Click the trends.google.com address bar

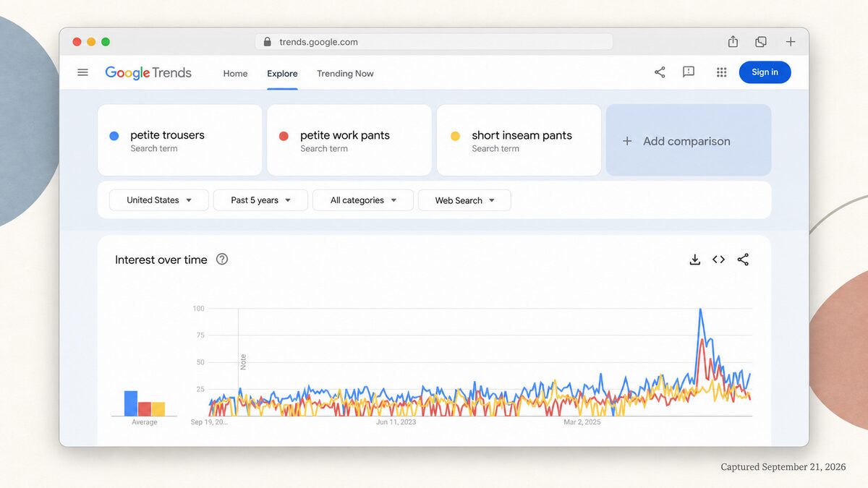pyautogui.click(x=434, y=42)
